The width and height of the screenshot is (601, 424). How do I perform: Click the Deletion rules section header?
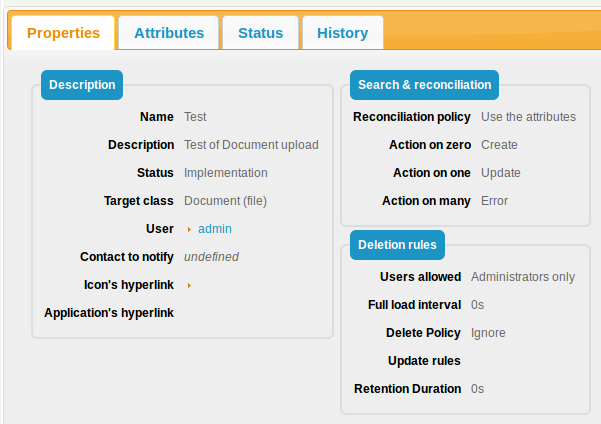coord(397,245)
